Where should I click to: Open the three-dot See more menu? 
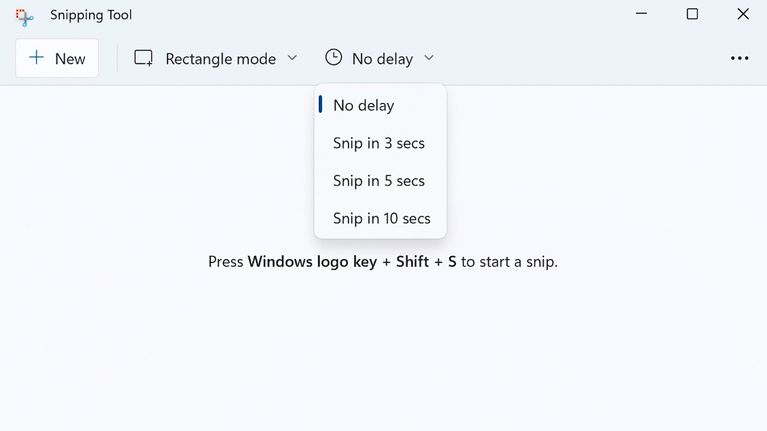(739, 58)
